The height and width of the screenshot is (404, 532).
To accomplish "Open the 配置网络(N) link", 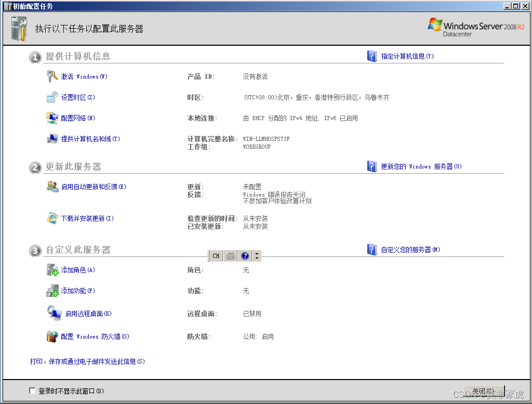I will pyautogui.click(x=78, y=118).
